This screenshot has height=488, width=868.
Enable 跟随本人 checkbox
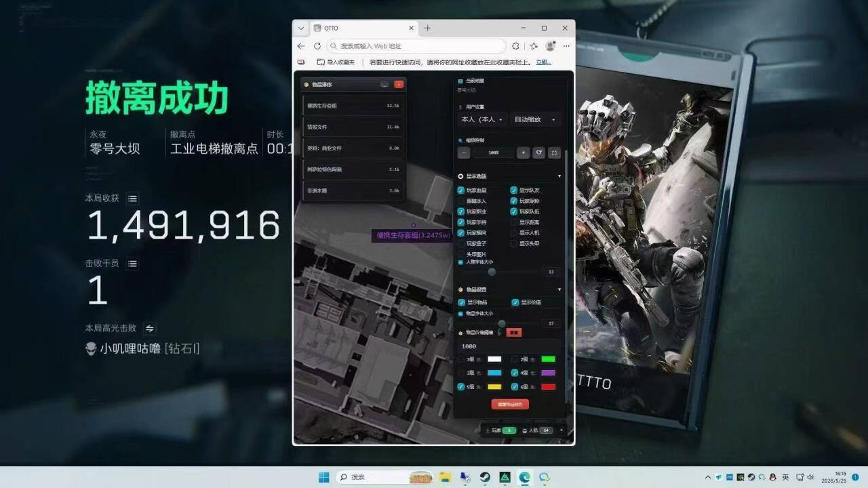click(x=461, y=201)
